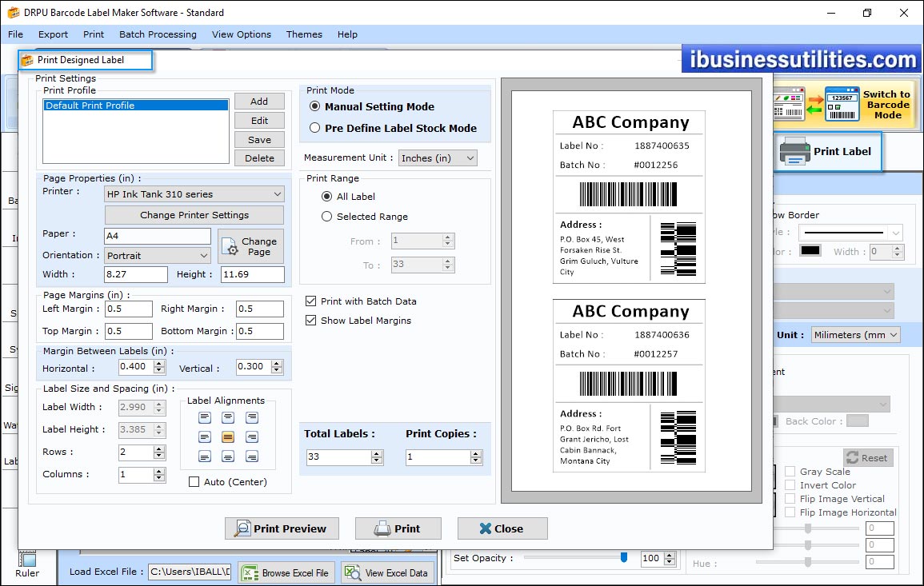Open border line style dropdown
This screenshot has width=924, height=586.
click(x=851, y=233)
